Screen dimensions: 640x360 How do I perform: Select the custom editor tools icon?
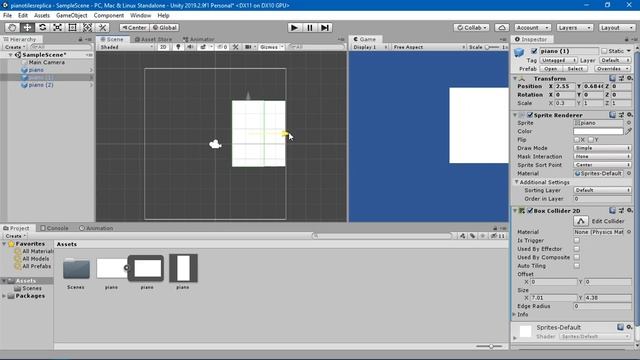tap(102, 27)
